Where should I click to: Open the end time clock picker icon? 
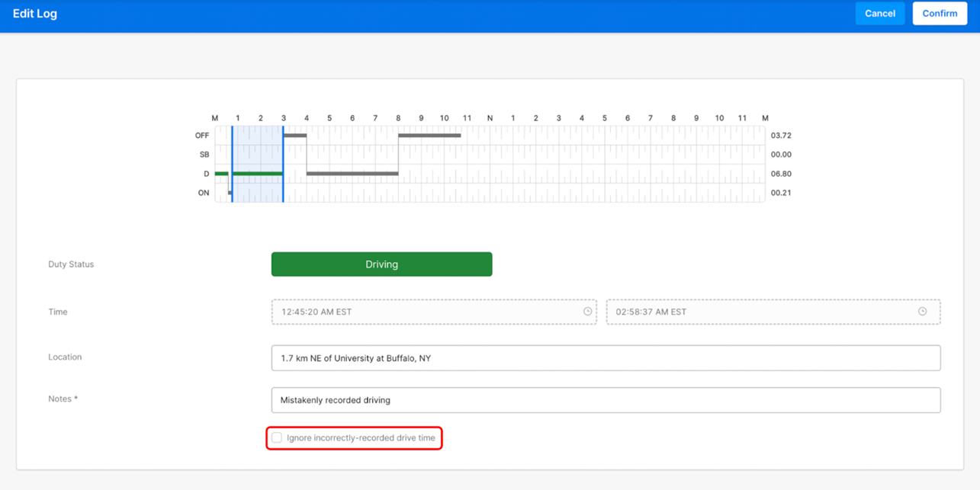click(x=922, y=312)
